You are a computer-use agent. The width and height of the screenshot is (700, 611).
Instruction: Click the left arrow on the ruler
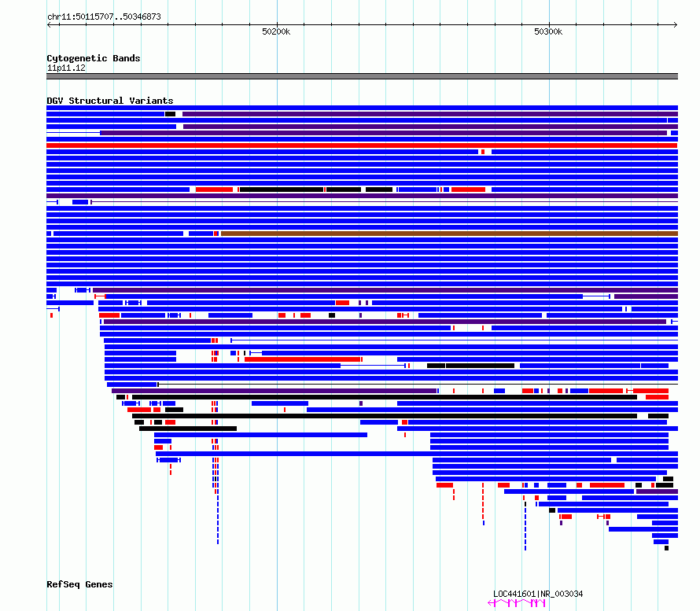(x=49, y=24)
